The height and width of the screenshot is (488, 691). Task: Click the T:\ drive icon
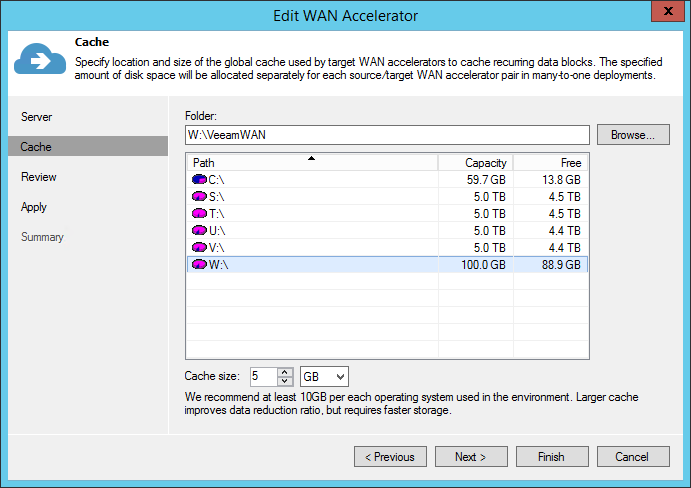[199, 213]
